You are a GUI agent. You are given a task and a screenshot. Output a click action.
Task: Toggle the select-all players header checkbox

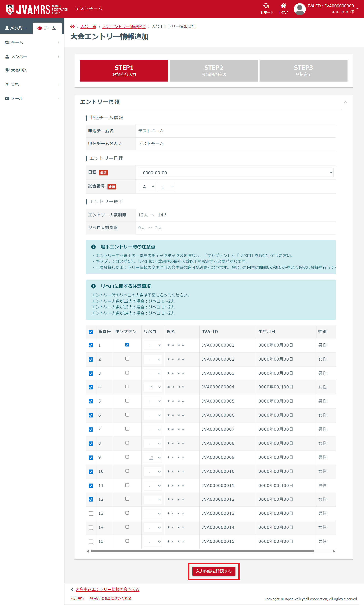(x=91, y=332)
